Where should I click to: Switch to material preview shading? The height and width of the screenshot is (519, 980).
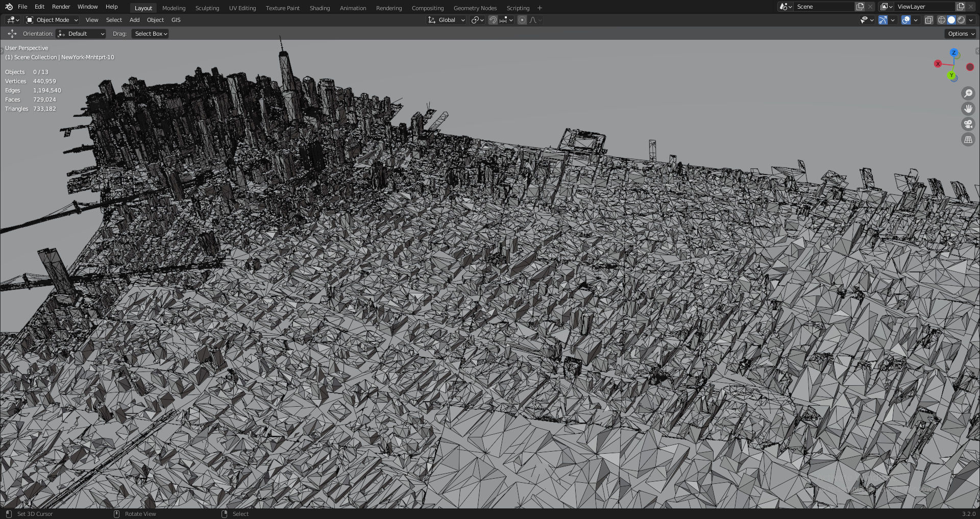[961, 20]
